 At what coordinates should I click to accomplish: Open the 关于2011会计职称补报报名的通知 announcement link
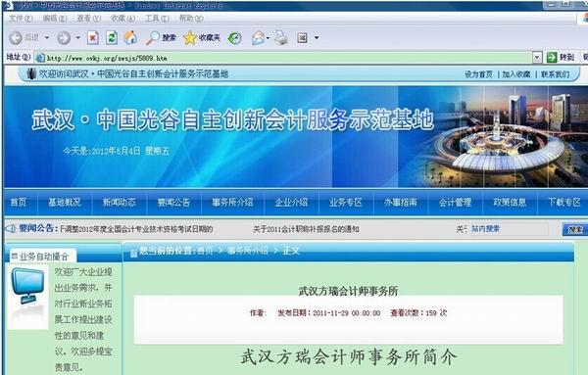click(306, 229)
